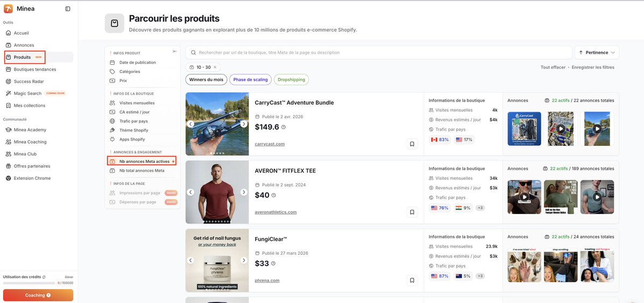644x303 pixels.
Task: Play second CarryCast ad video
Action: click(561, 129)
